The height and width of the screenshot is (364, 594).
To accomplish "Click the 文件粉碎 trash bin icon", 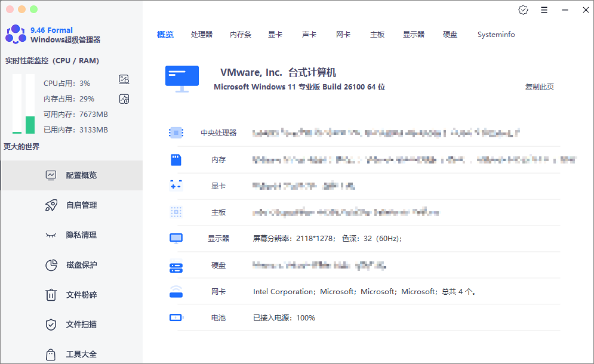I will (x=51, y=295).
